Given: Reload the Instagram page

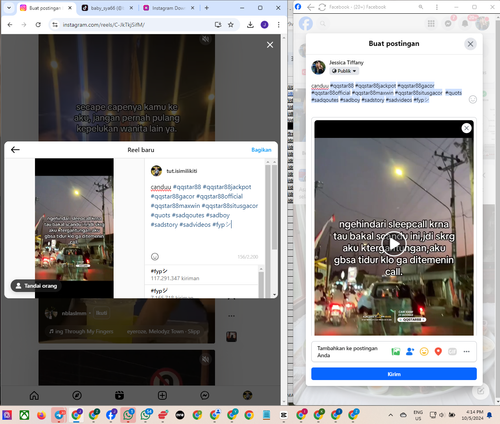Looking at the screenshot, I should 38,25.
